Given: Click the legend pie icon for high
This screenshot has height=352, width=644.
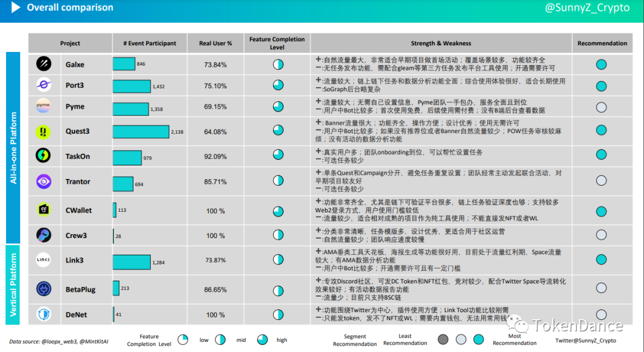Looking at the screenshot, I should coord(262,339).
